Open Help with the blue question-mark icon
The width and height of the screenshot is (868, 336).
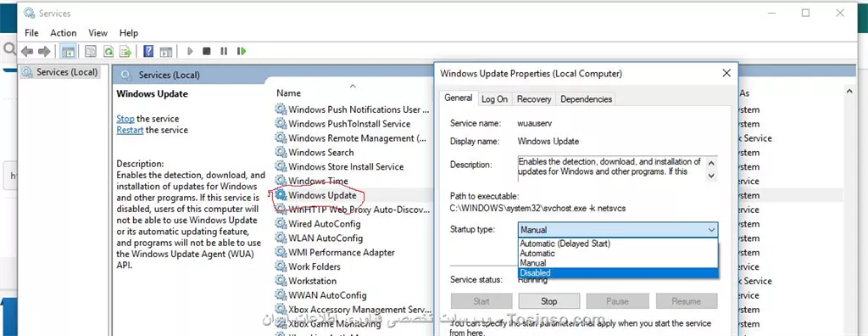[x=148, y=52]
